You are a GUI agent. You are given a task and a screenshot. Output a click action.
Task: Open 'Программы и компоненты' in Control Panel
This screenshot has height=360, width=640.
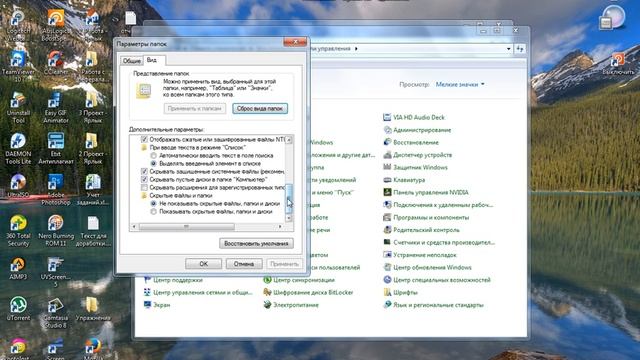pos(431,218)
